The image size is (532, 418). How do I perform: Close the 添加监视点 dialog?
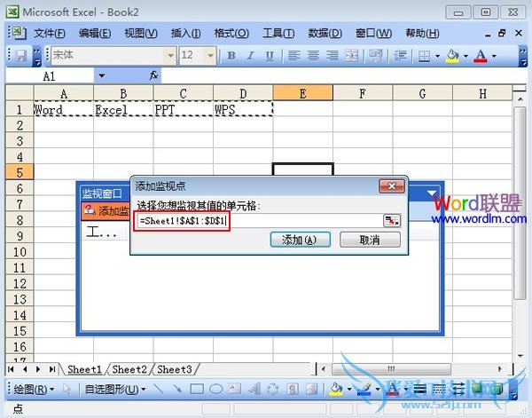[x=392, y=186]
